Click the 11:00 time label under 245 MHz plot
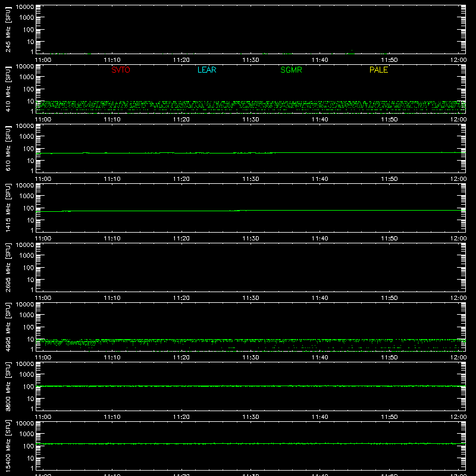 43,60
